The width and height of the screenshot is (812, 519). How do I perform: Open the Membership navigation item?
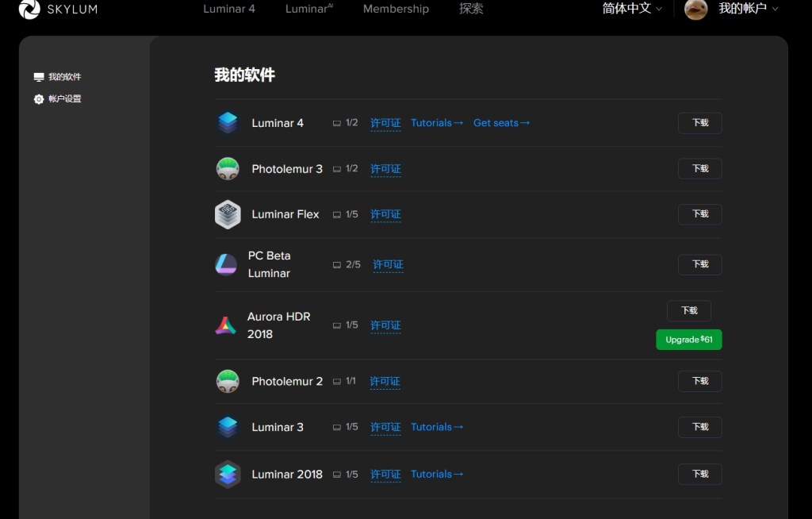[396, 9]
